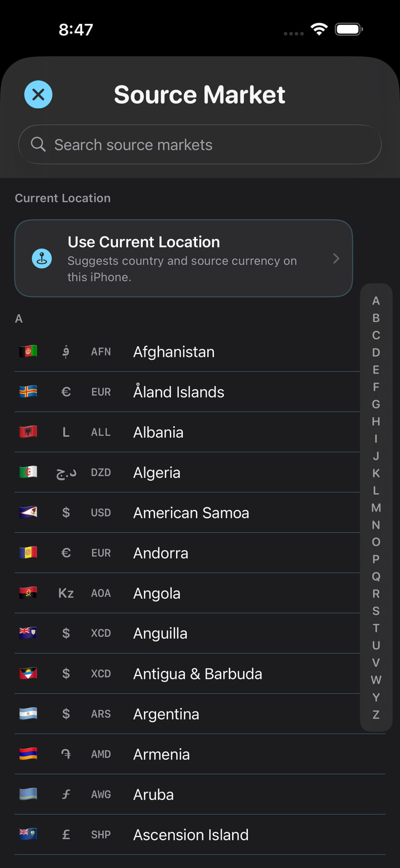The height and width of the screenshot is (868, 400).
Task: Select the Angola flag icon
Action: [28, 593]
